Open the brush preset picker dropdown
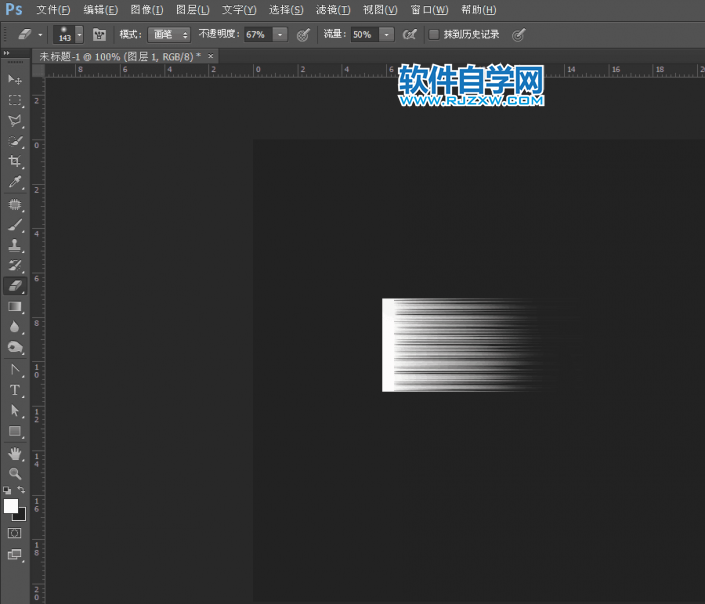This screenshot has height=604, width=705. 80,34
